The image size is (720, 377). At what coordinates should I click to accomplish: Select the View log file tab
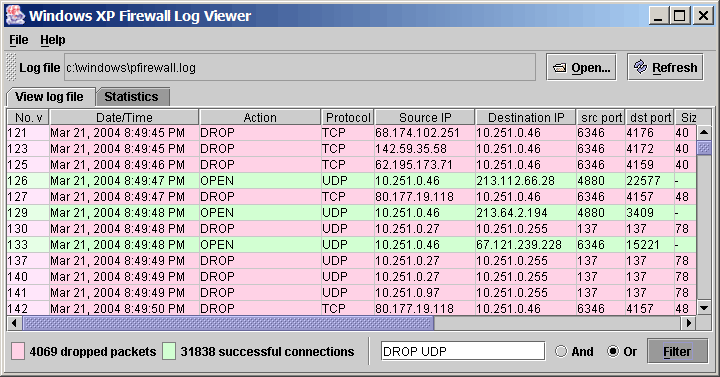[x=51, y=97]
